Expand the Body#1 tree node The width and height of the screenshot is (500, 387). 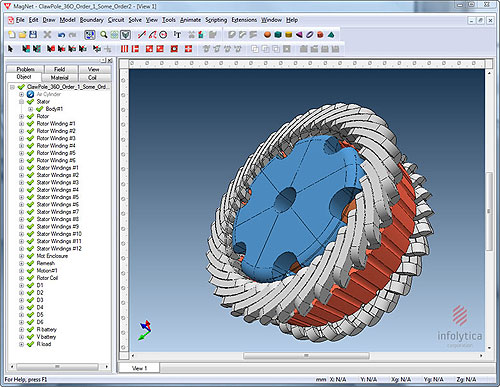pos(30,109)
